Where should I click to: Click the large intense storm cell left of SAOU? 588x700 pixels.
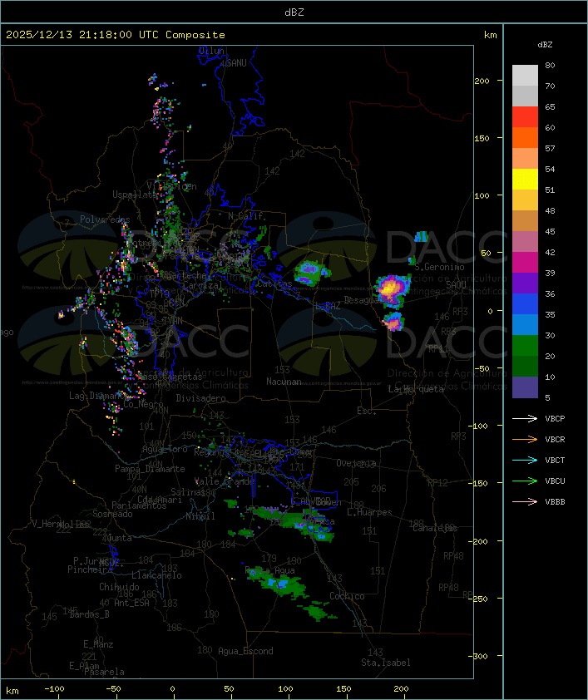click(x=391, y=288)
